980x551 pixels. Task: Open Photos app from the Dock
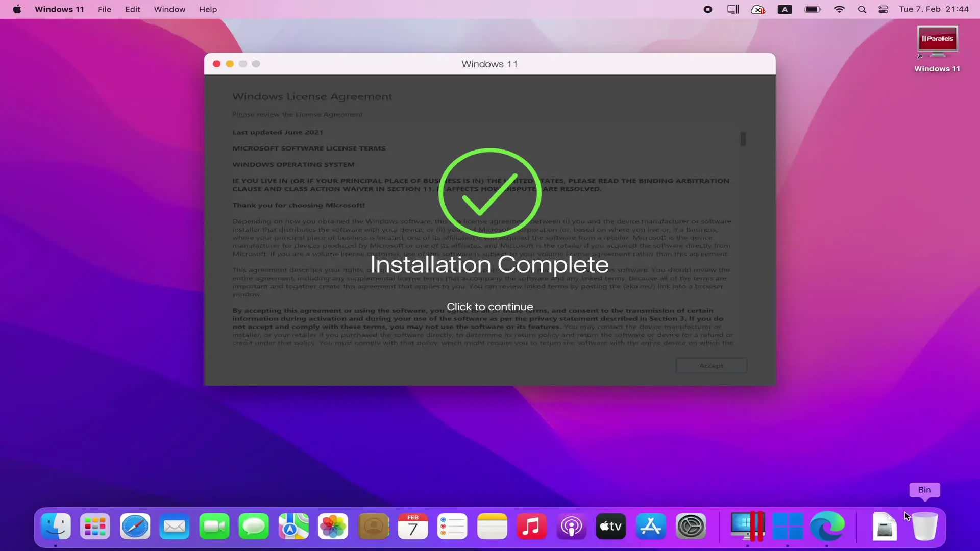[333, 527]
